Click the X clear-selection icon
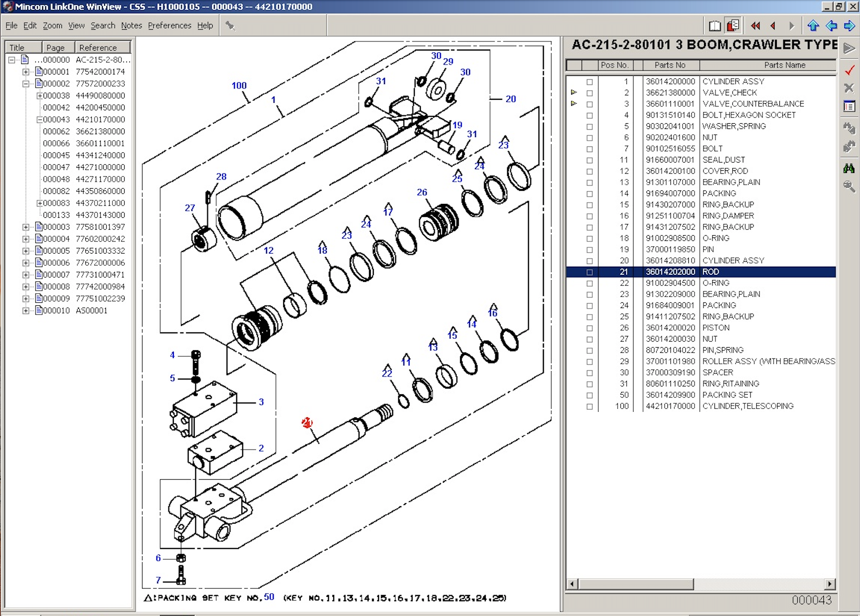The height and width of the screenshot is (616, 860). click(x=848, y=88)
